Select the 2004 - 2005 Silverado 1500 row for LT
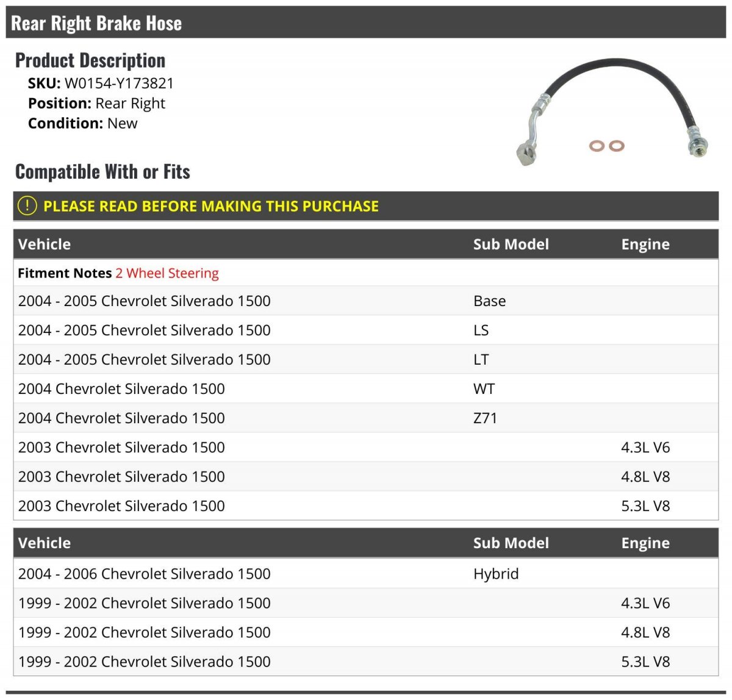This screenshot has width=732, height=700. click(366, 359)
